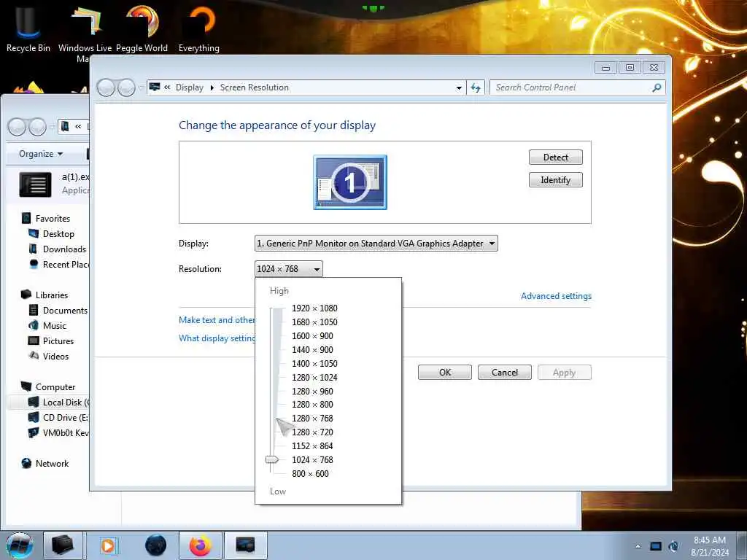The image size is (747, 560).
Task: Set resolution to 1280 × 768
Action: pos(312,418)
